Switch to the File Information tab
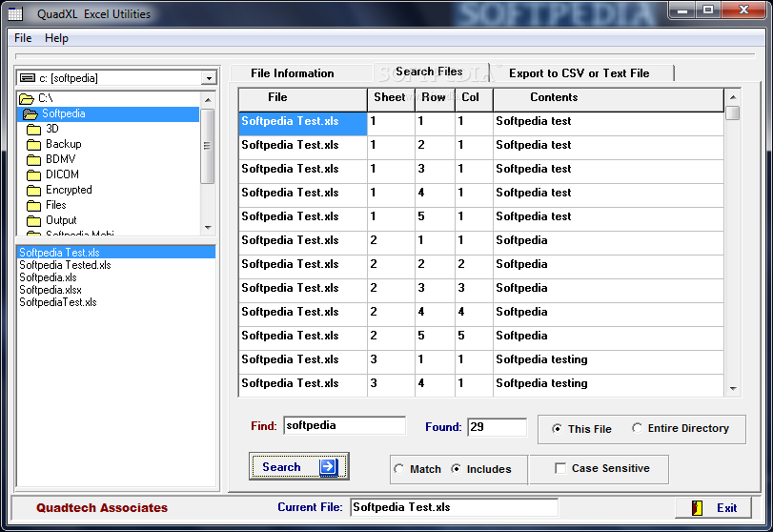773x532 pixels. pos(292,73)
